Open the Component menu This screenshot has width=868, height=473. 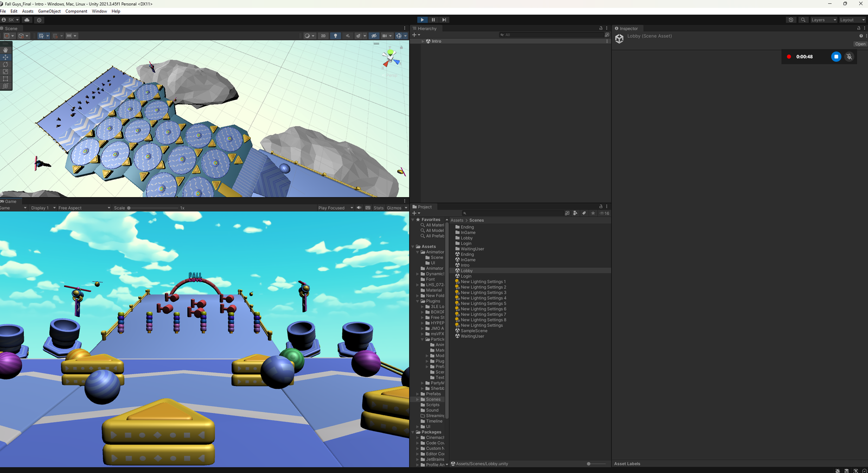[76, 11]
